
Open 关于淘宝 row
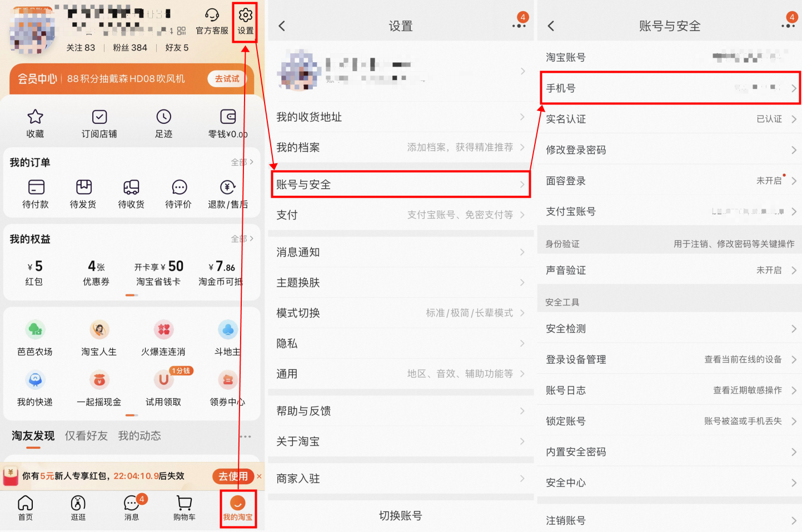[401, 441]
